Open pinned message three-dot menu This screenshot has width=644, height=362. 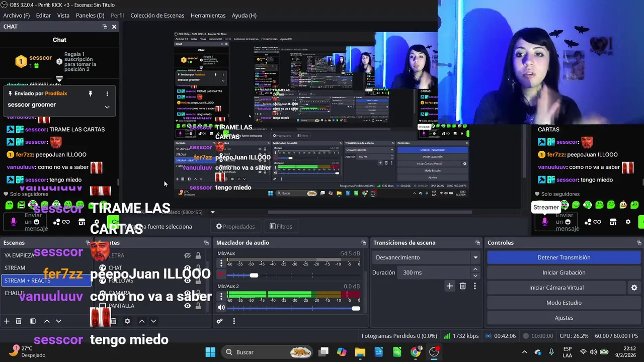pos(107,94)
